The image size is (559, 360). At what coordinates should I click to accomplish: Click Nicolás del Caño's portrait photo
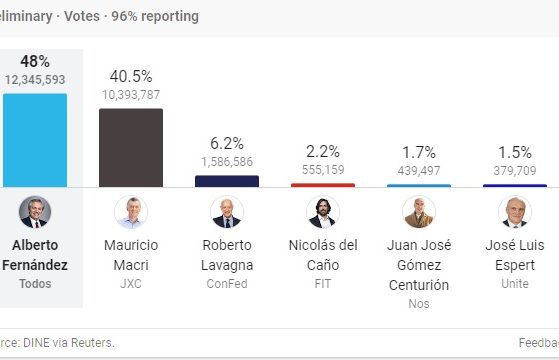[x=323, y=212]
